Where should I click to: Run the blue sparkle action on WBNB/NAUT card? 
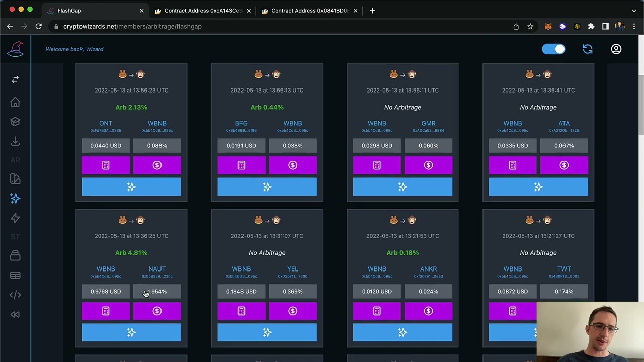point(131,332)
